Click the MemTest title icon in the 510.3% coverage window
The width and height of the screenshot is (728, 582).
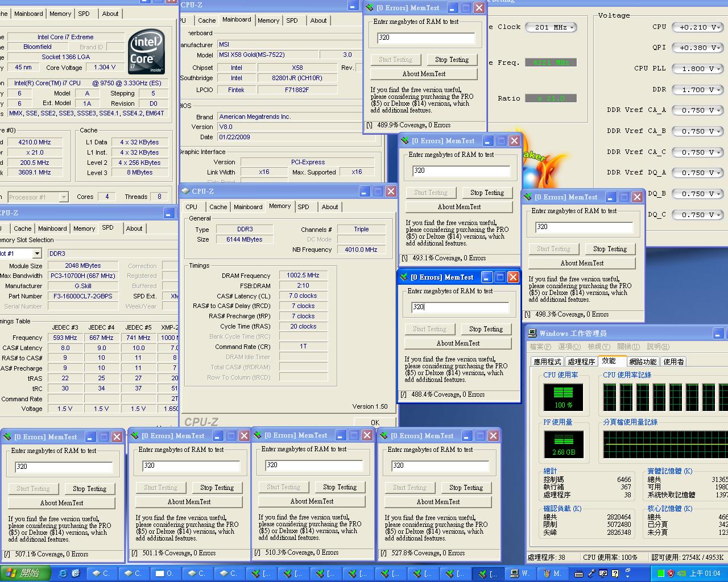258,435
